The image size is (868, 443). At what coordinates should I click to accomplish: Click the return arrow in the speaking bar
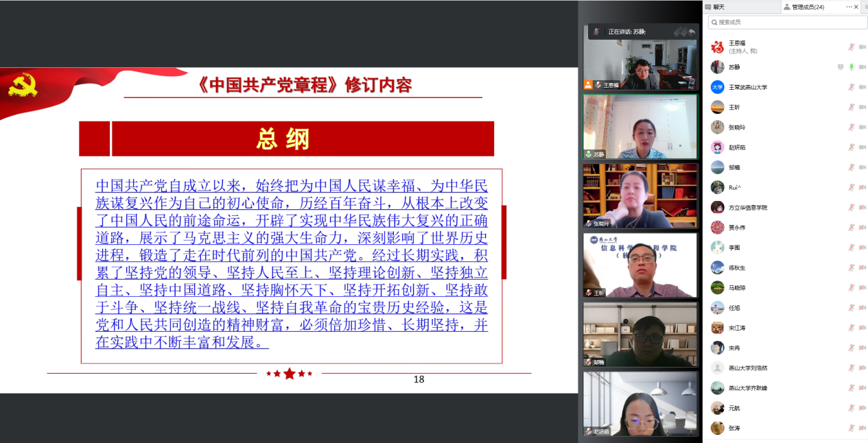[x=692, y=32]
